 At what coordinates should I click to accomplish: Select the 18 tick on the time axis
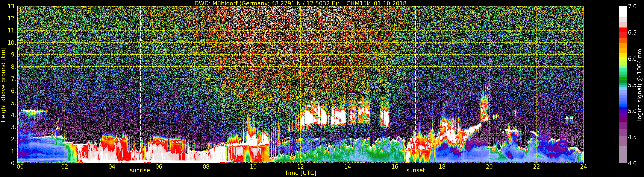coord(442,167)
